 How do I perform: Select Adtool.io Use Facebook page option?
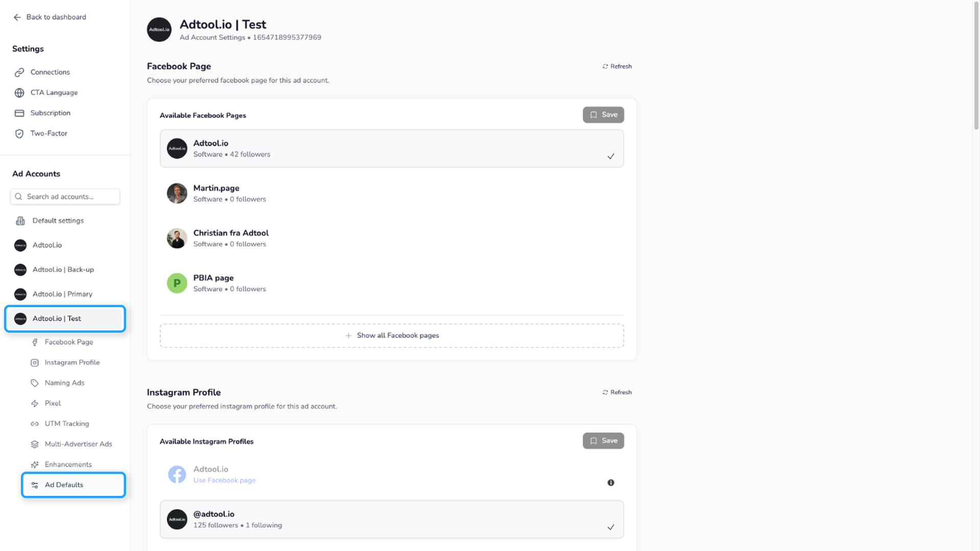(x=391, y=474)
